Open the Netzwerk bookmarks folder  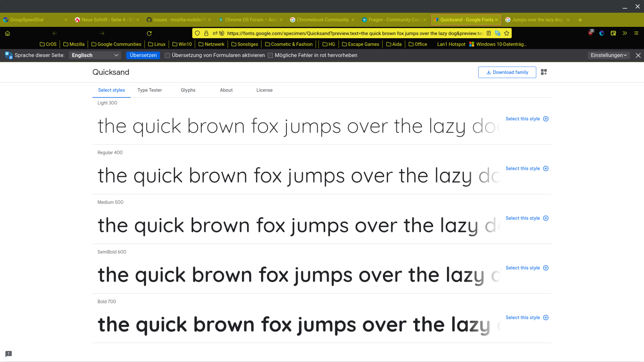tap(211, 44)
